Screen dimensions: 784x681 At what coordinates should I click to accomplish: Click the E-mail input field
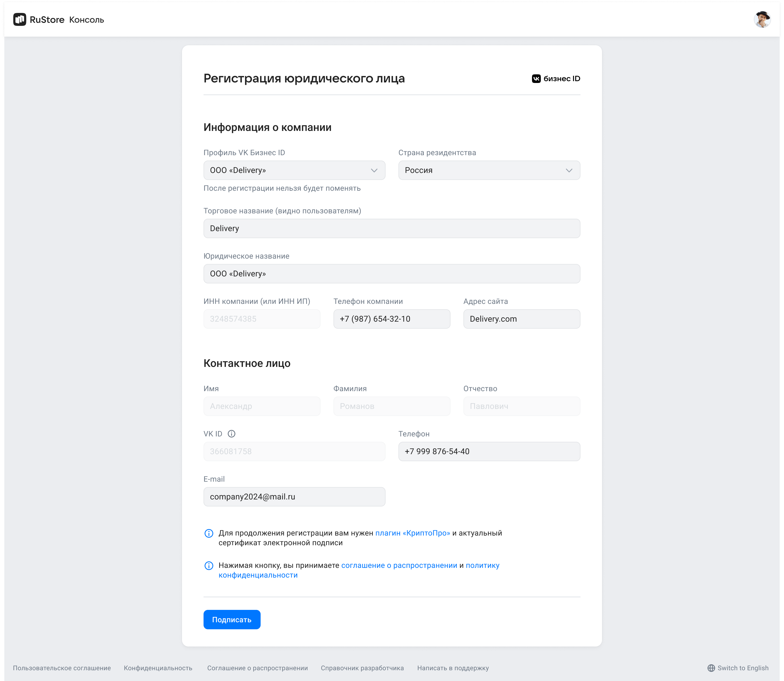click(294, 497)
